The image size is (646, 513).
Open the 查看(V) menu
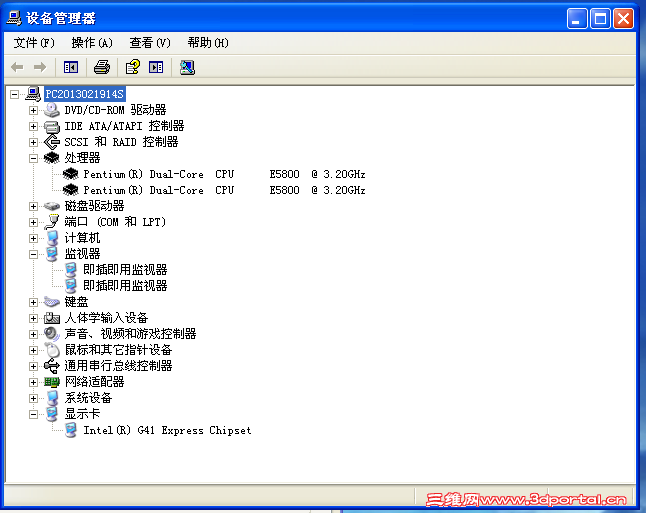click(150, 42)
